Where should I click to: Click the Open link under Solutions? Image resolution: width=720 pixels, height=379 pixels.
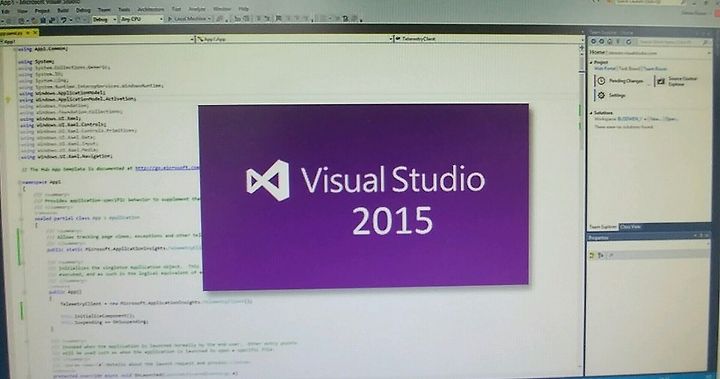coord(671,119)
